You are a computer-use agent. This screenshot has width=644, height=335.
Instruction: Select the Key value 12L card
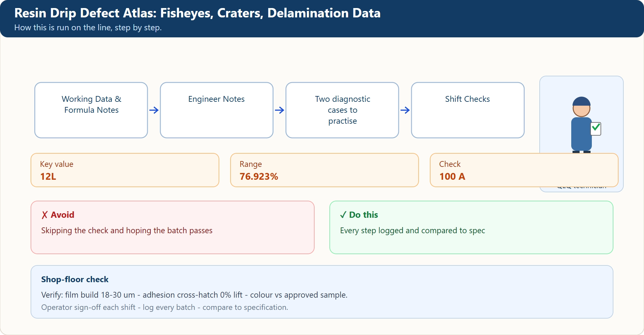(x=125, y=170)
